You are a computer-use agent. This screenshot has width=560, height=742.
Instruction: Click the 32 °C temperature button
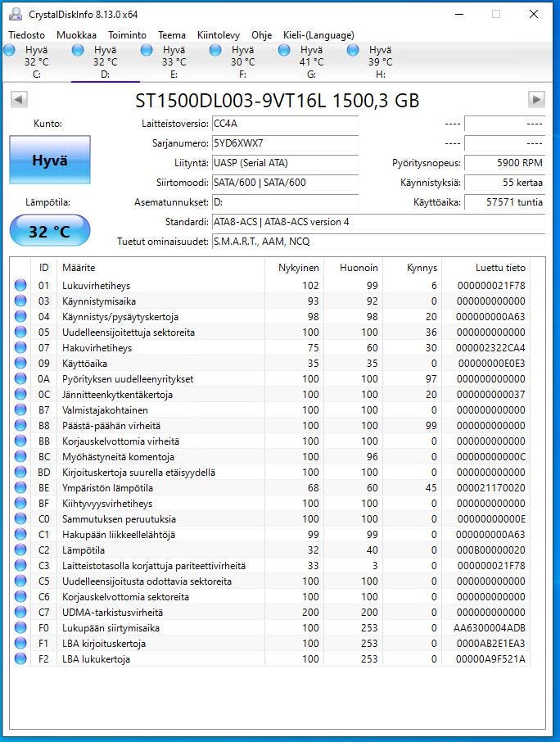click(50, 231)
